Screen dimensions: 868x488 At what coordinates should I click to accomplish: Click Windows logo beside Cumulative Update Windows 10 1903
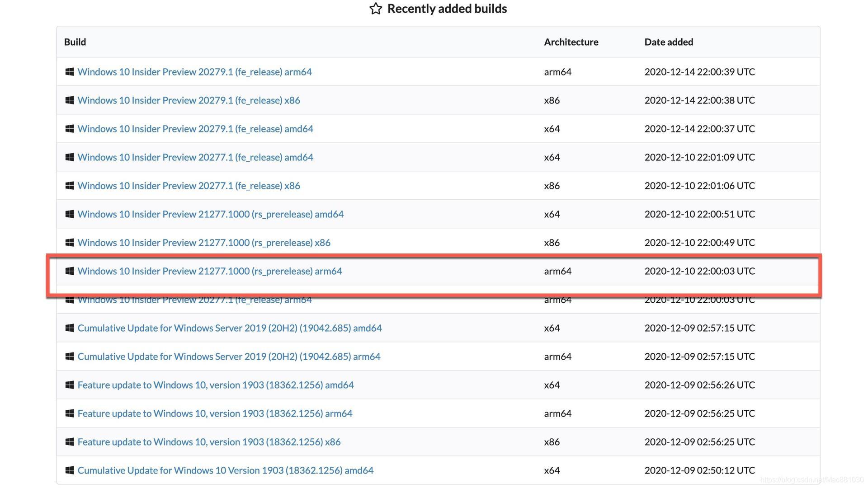(70, 470)
